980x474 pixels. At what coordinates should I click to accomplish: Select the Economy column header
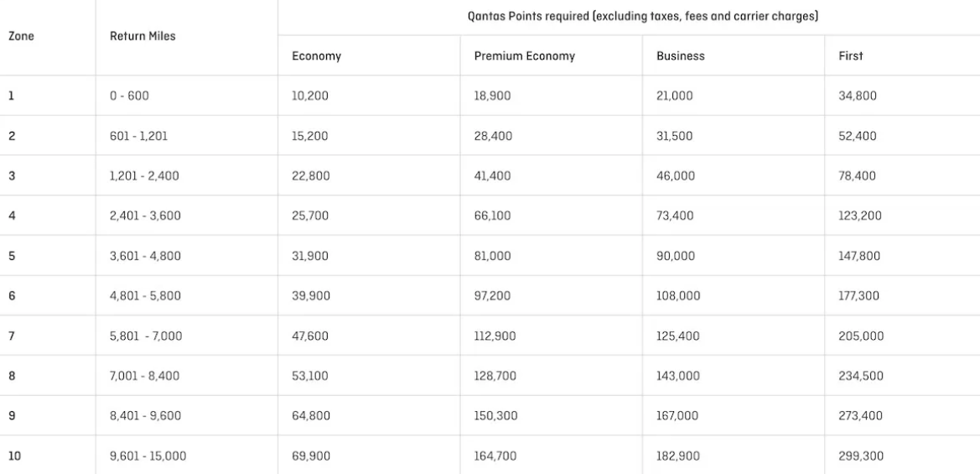coord(316,56)
